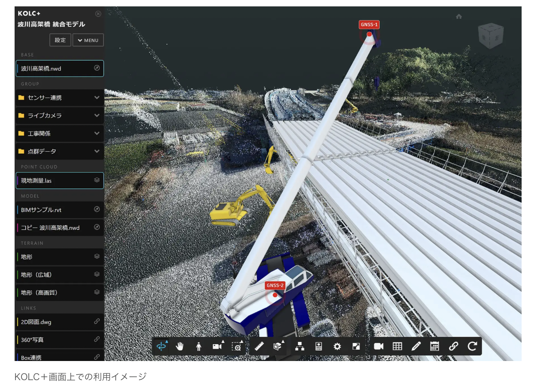The width and height of the screenshot is (559, 392).
Task: Click compass icon on 波川高架橋.nwd base row
Action: 97,68
